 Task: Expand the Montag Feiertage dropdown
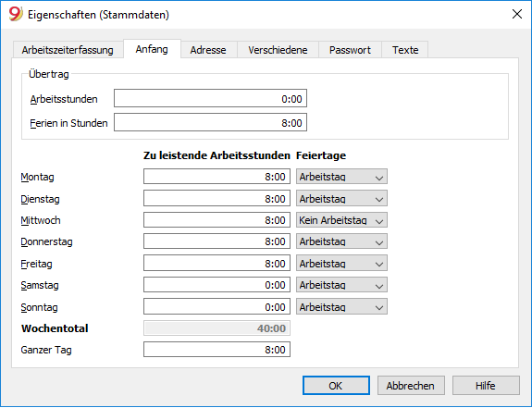[x=341, y=177]
